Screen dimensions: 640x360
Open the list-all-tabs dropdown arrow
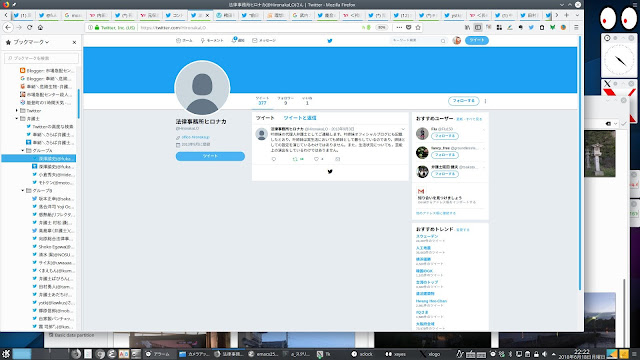pos(577,15)
